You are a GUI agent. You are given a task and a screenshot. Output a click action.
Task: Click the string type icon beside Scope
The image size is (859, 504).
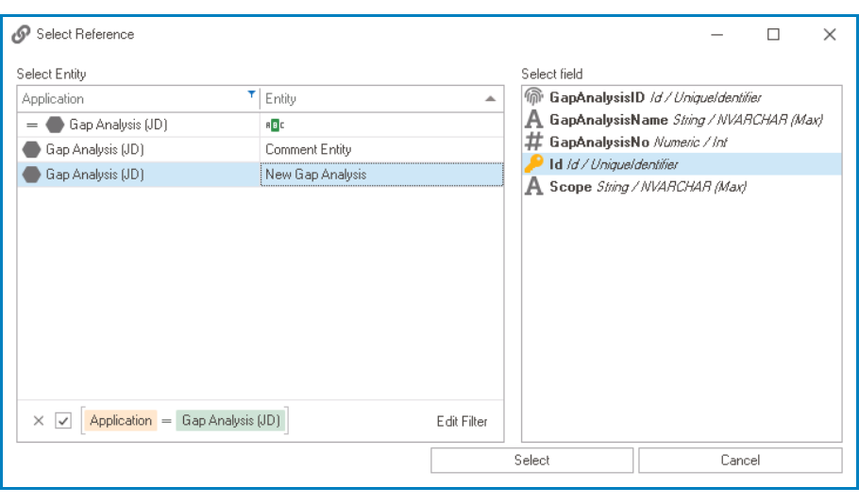click(533, 187)
